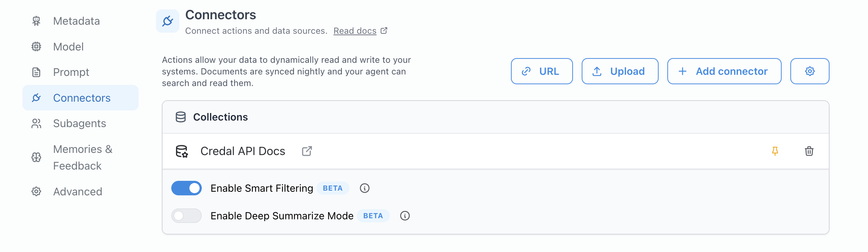868x252 pixels.
Task: Delete Credal API Docs with the trash icon
Action: click(x=808, y=151)
